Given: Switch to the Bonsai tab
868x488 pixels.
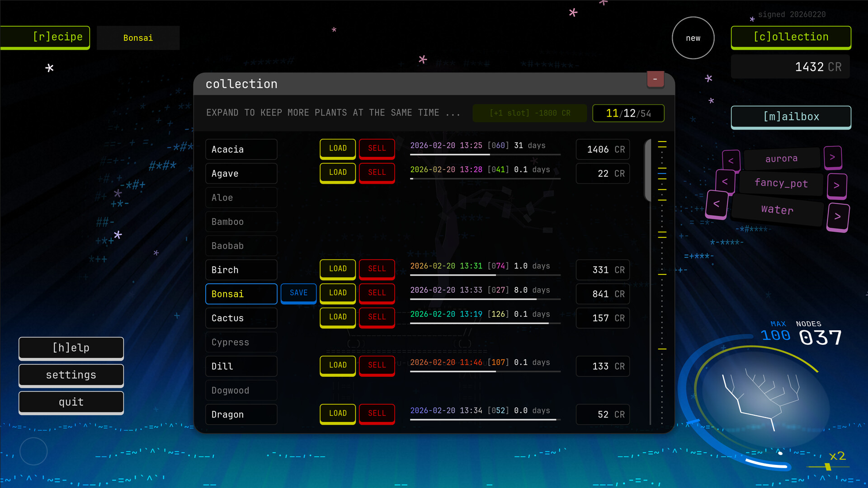Looking at the screenshot, I should [138, 38].
